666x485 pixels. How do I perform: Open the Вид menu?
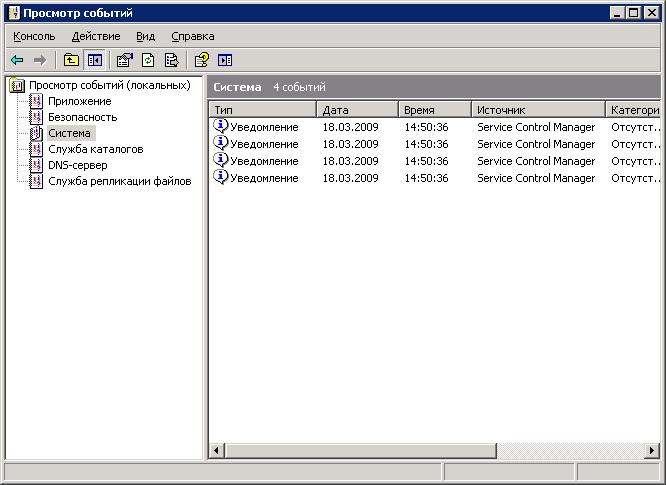pyautogui.click(x=146, y=36)
